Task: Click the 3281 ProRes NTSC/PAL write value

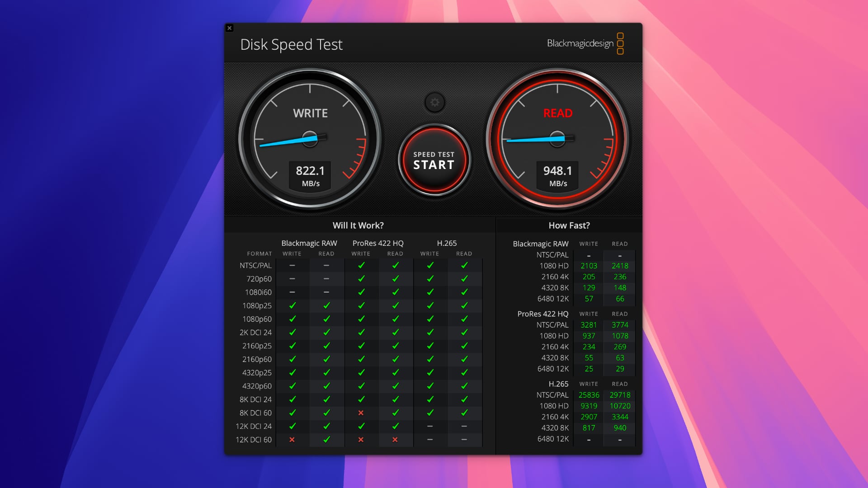Action: click(x=589, y=325)
